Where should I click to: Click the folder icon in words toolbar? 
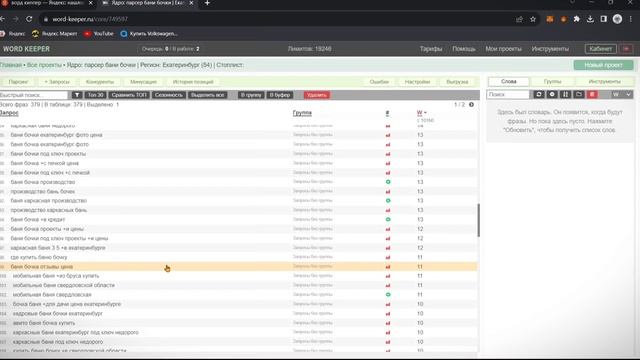579,94
